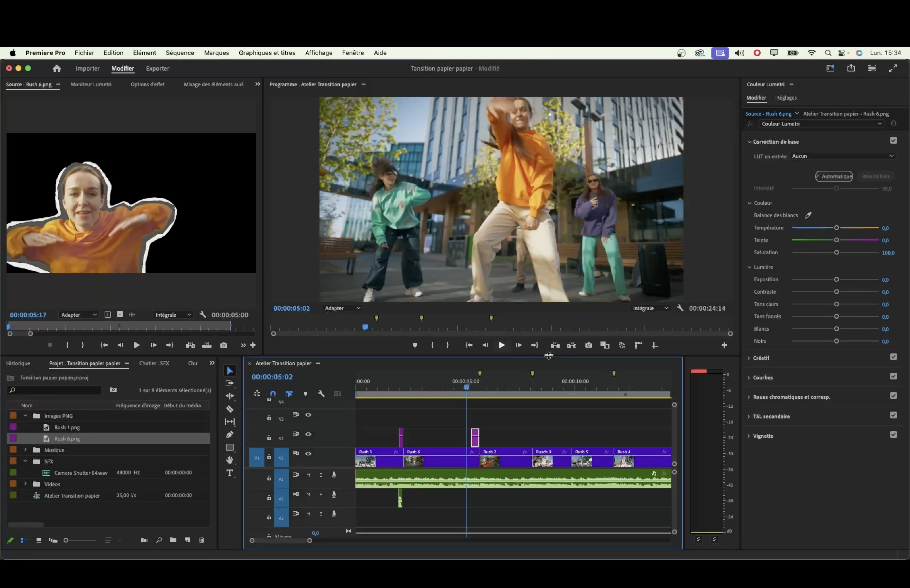Click the trash icon in Project panel
This screenshot has height=588, width=910.
[202, 540]
